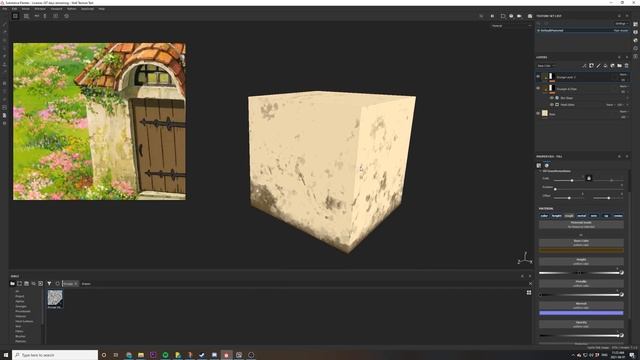Add a folder in Layers panel

[619, 66]
